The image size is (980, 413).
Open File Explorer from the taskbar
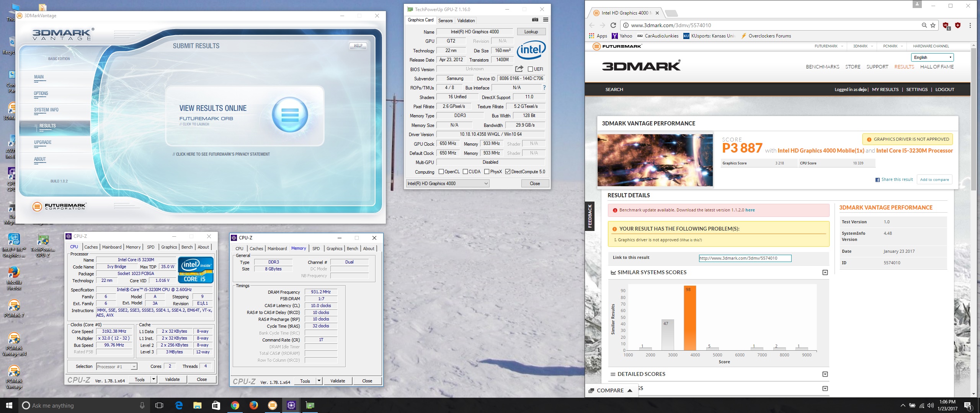197,405
